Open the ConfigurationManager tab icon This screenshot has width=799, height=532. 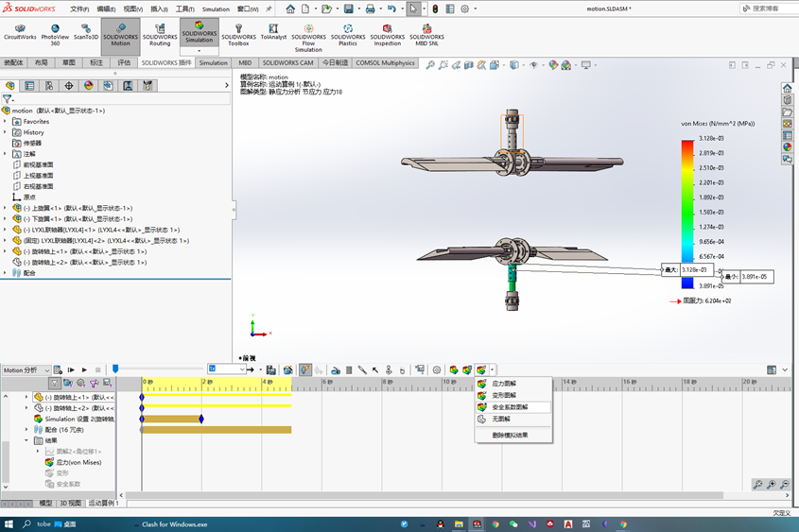coord(49,86)
